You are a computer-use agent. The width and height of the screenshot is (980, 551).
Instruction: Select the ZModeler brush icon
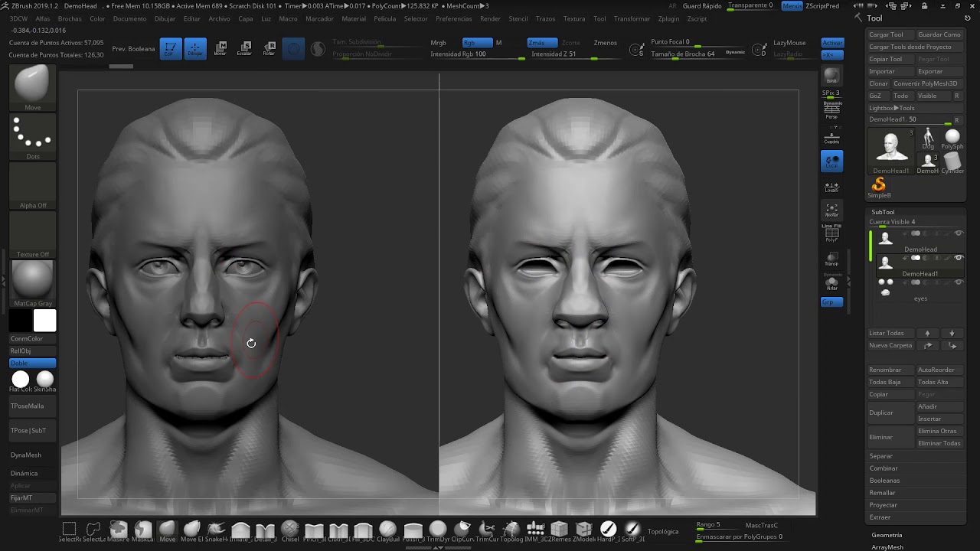(x=584, y=530)
